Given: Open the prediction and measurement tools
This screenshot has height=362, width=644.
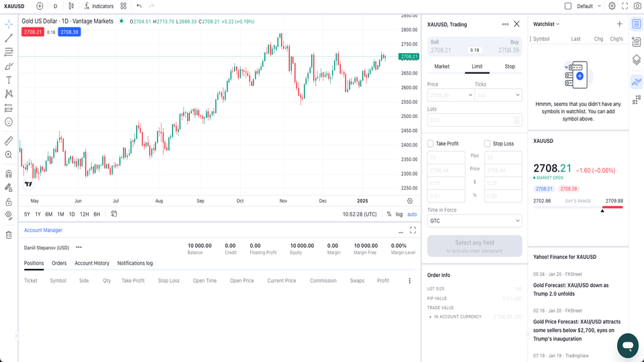Looking at the screenshot, I should point(9,108).
